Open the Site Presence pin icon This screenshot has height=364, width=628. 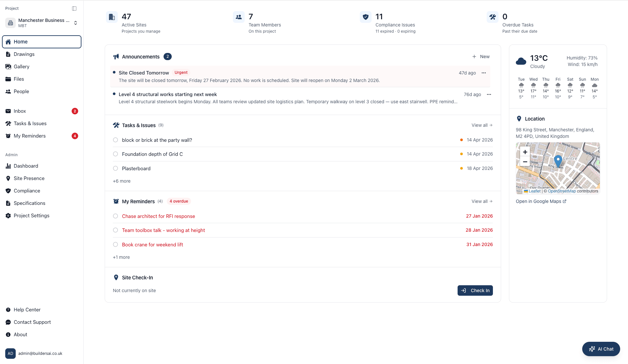coord(8,178)
